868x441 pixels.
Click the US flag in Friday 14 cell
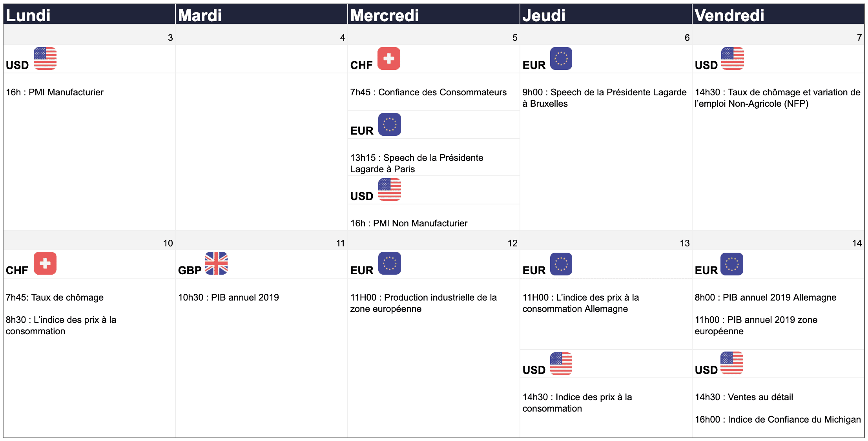click(x=732, y=363)
